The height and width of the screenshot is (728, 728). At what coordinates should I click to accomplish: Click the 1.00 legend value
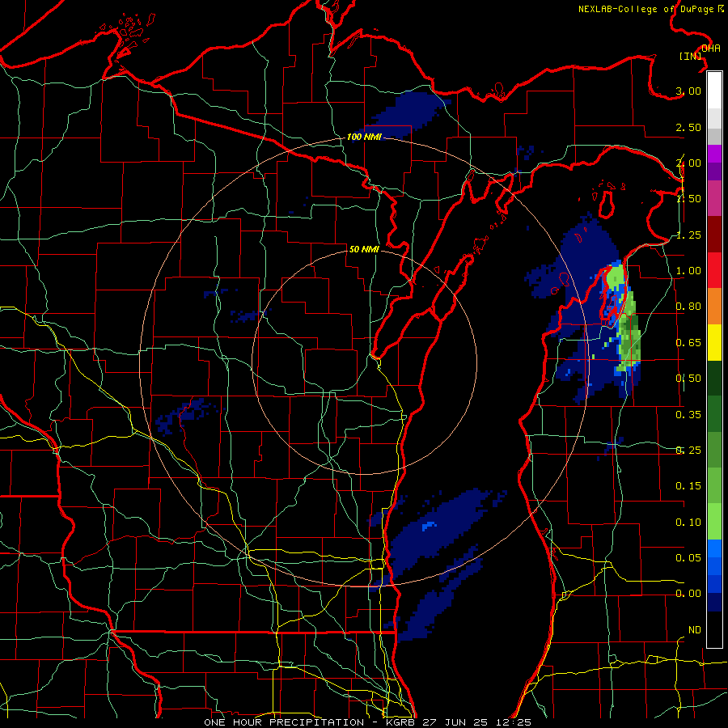click(688, 271)
